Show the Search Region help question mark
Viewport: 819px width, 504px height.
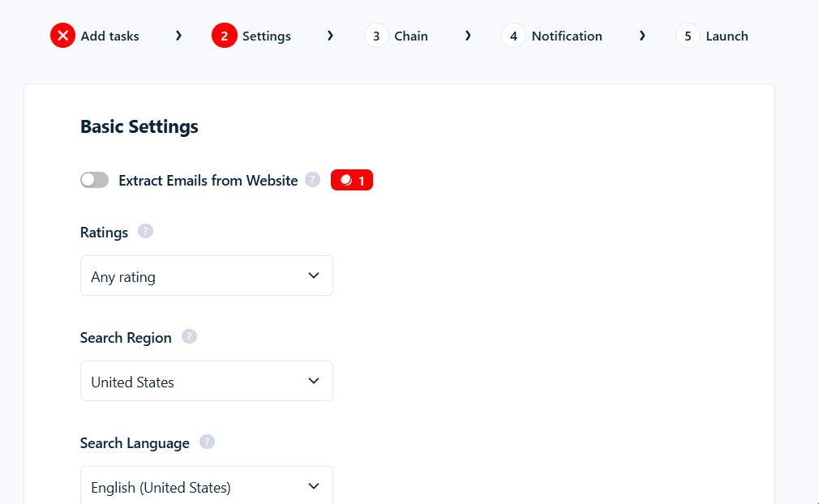(189, 336)
